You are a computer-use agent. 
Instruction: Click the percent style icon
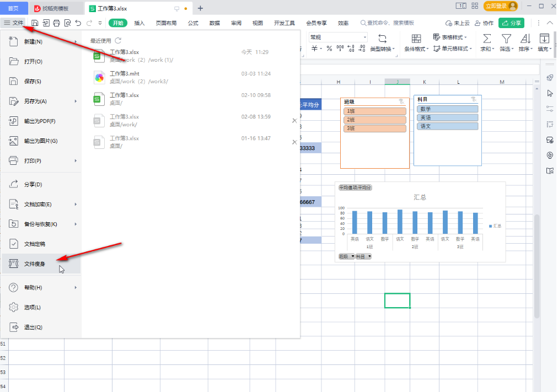tap(329, 49)
